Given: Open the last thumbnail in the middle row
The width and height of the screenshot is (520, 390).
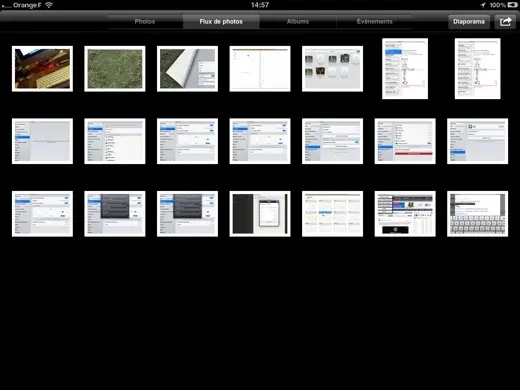Looking at the screenshot, I should (477, 141).
